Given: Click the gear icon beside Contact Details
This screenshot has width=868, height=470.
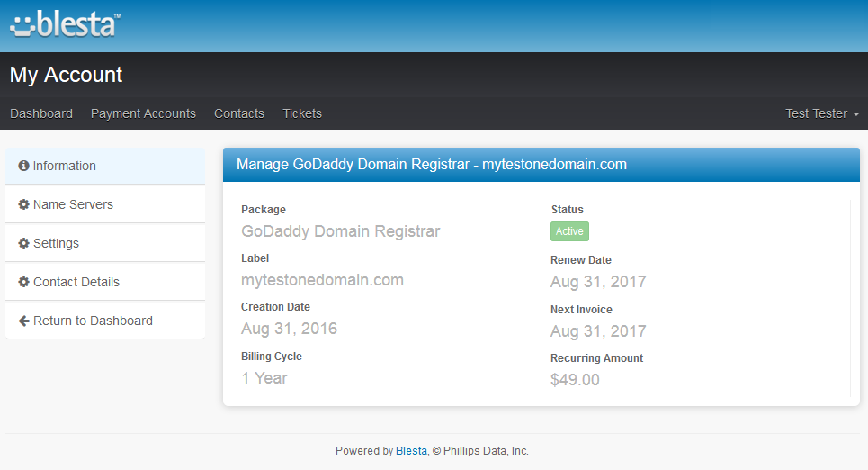Looking at the screenshot, I should pos(23,282).
